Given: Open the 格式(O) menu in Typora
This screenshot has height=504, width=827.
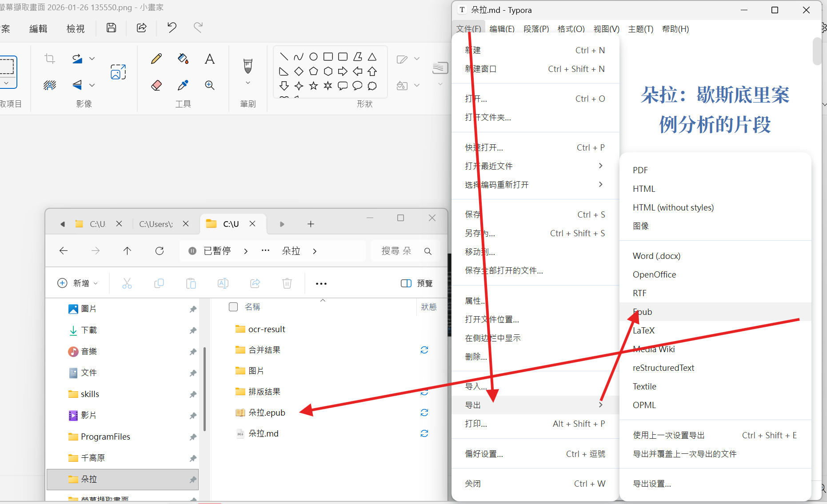Looking at the screenshot, I should 571,29.
